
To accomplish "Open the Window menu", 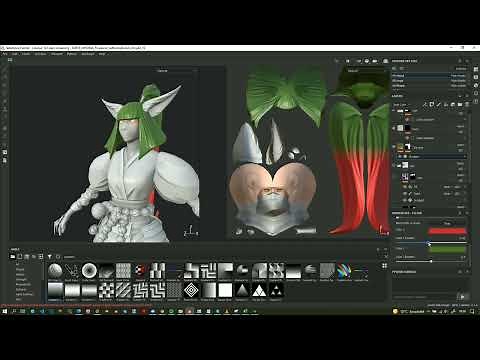I will [x=40, y=54].
